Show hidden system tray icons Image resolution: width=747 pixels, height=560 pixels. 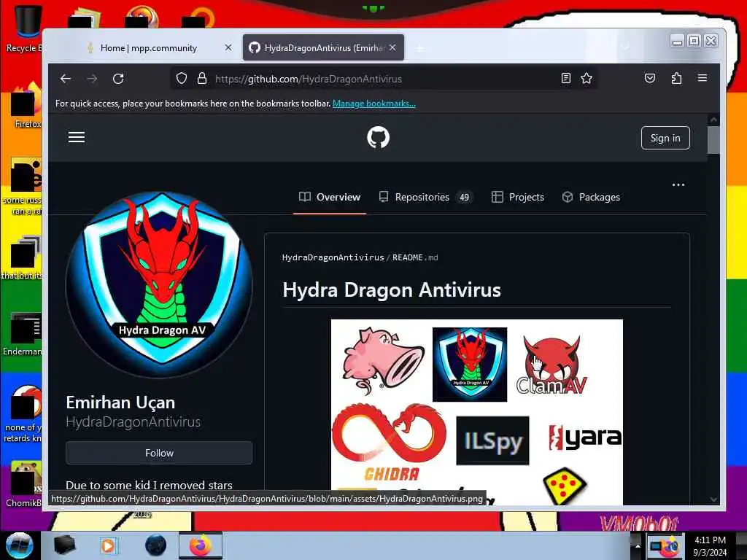click(x=638, y=545)
